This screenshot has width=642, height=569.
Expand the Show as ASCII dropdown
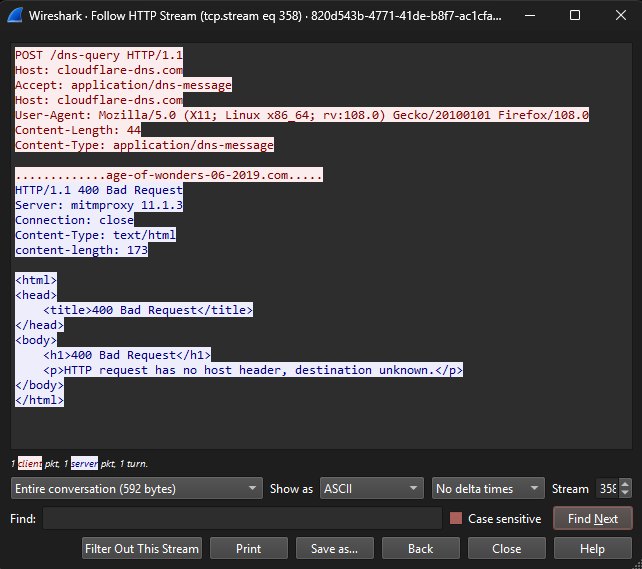(371, 489)
